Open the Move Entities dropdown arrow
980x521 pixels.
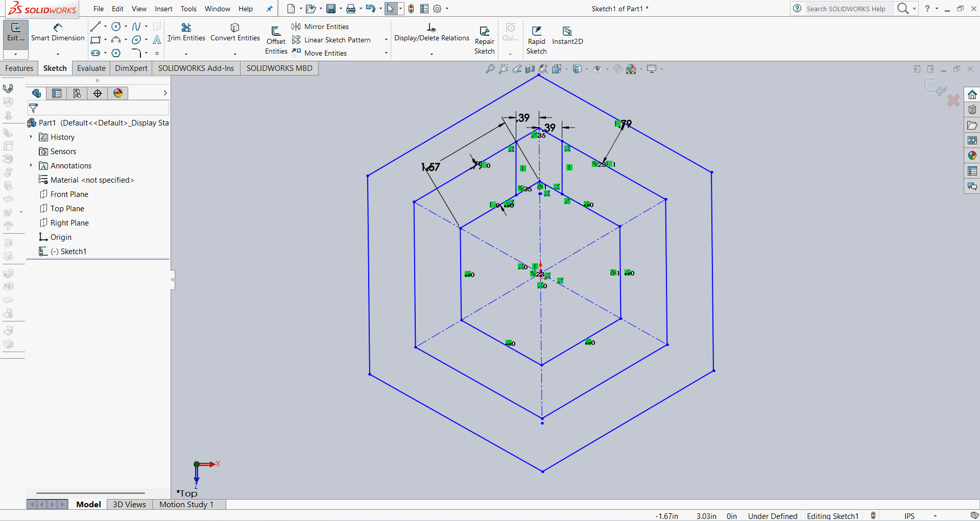point(386,53)
